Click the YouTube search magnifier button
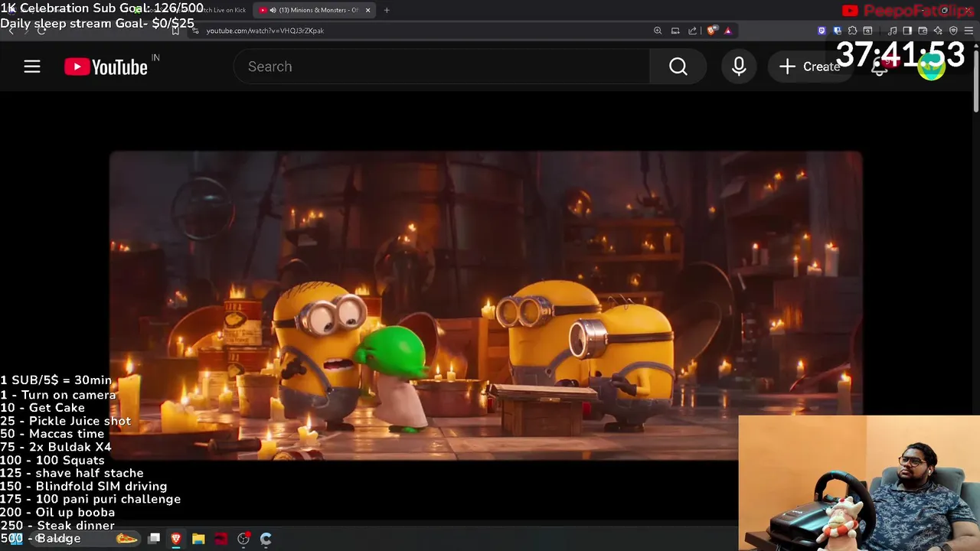This screenshot has height=551, width=980. pyautogui.click(x=678, y=67)
